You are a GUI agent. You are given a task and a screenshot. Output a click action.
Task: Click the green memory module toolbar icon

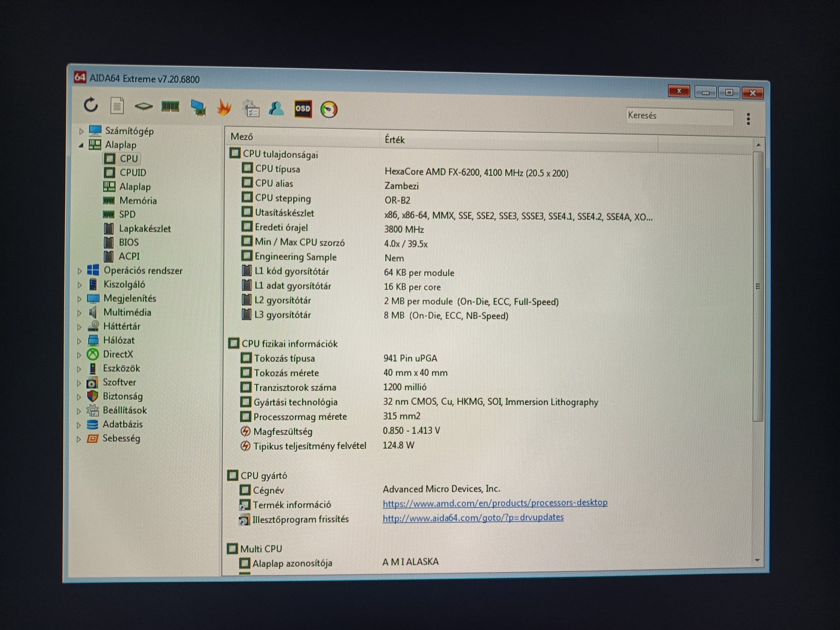click(170, 107)
